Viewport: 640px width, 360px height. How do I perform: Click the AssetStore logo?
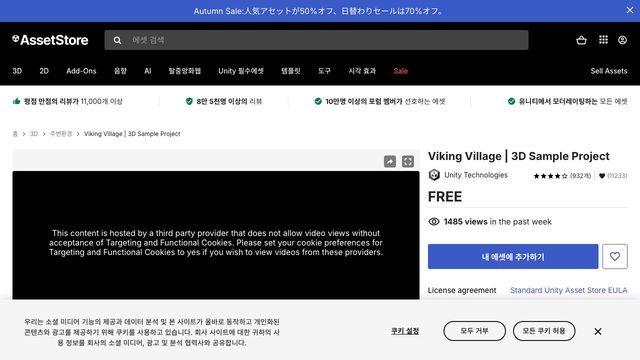click(50, 40)
